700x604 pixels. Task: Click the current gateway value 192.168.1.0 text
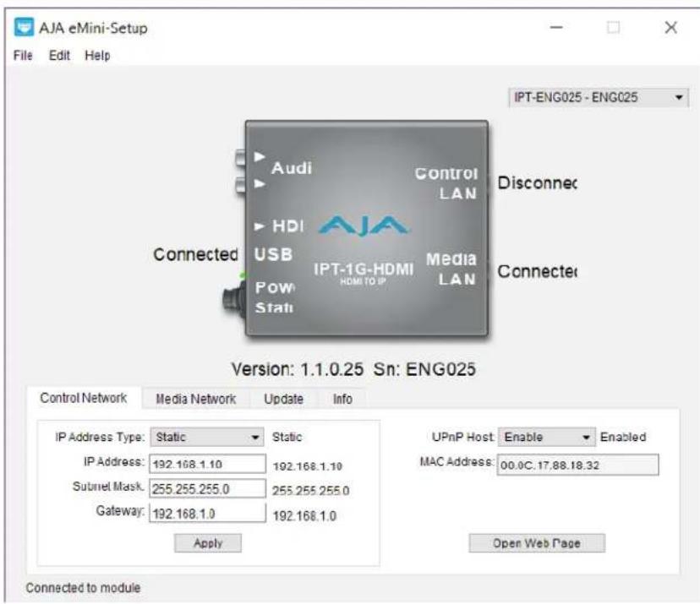click(305, 516)
